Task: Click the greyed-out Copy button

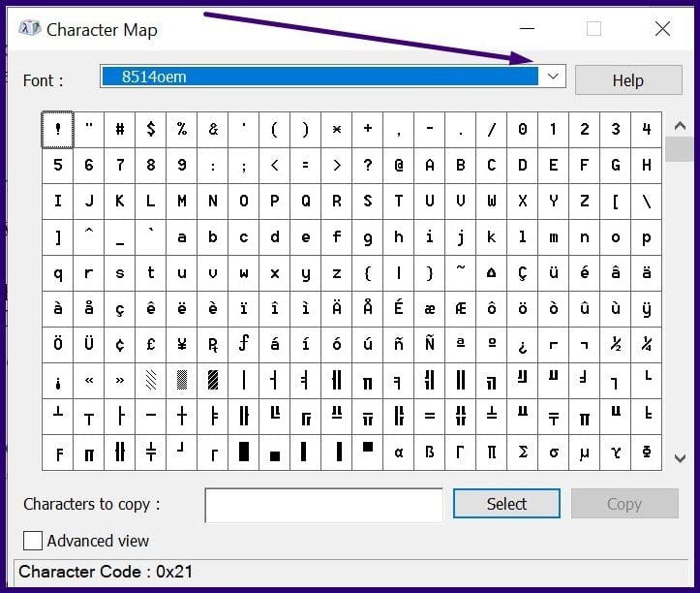Action: click(624, 504)
